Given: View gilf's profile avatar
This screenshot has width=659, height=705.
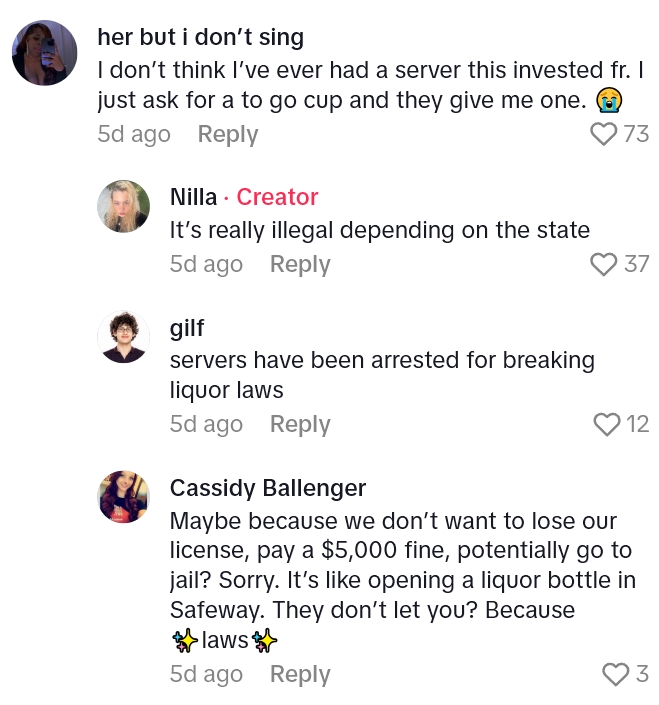Looking at the screenshot, I should click(123, 337).
